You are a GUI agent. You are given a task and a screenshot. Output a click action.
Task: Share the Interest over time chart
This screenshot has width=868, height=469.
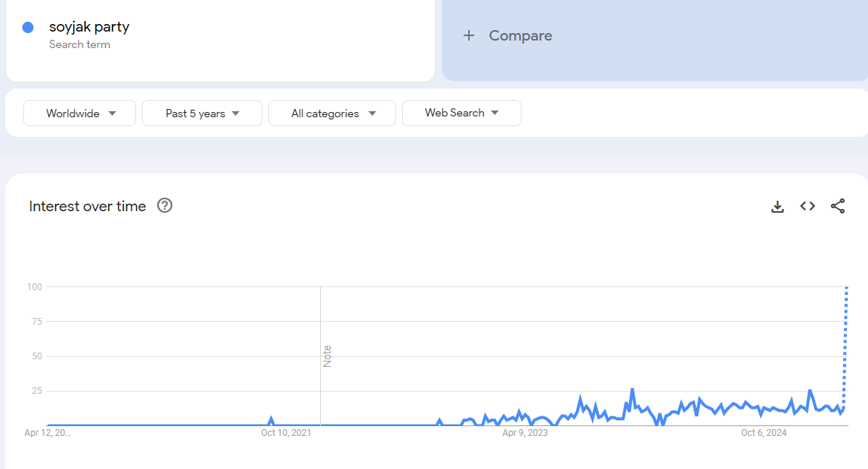point(838,206)
